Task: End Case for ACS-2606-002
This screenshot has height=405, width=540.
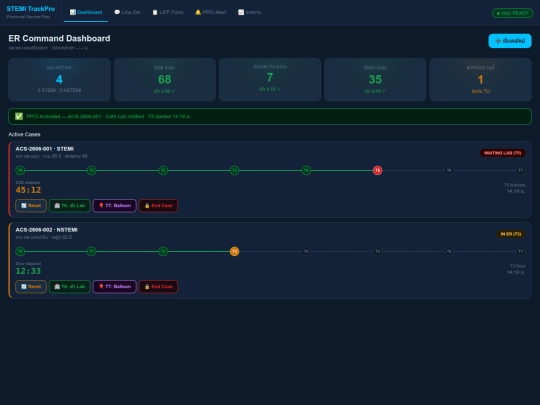Action: tap(158, 287)
